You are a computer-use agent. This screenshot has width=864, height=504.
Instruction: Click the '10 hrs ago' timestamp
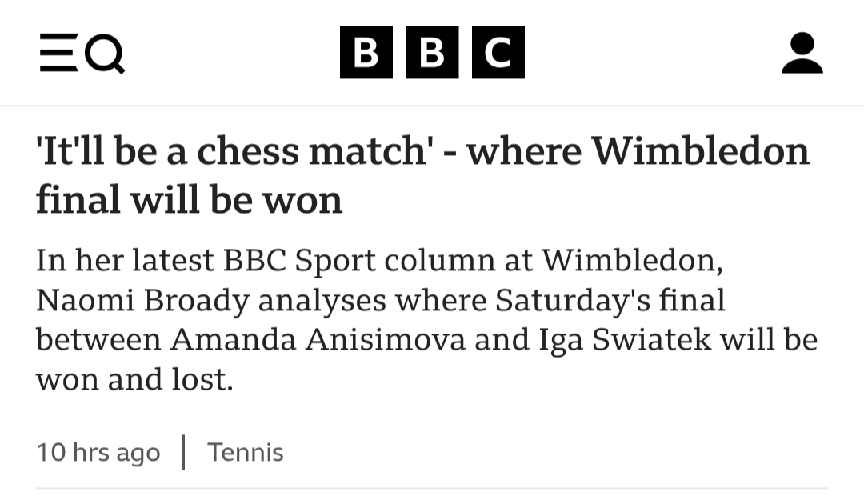(98, 452)
